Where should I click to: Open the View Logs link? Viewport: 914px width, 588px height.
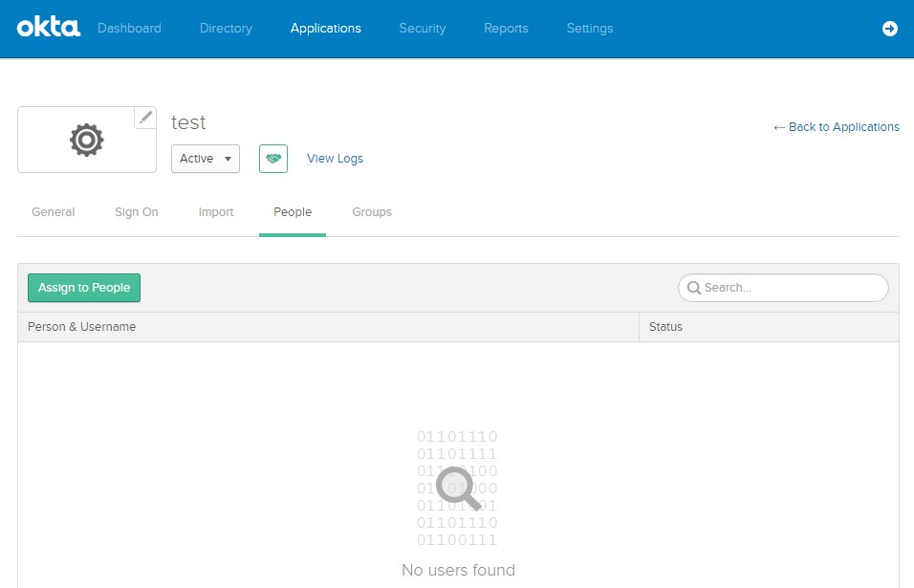coord(336,159)
